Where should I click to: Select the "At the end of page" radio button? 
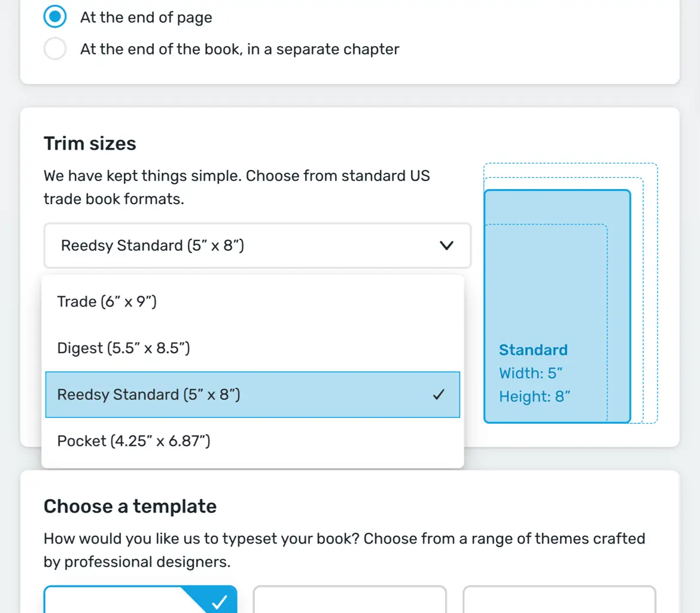(x=55, y=17)
